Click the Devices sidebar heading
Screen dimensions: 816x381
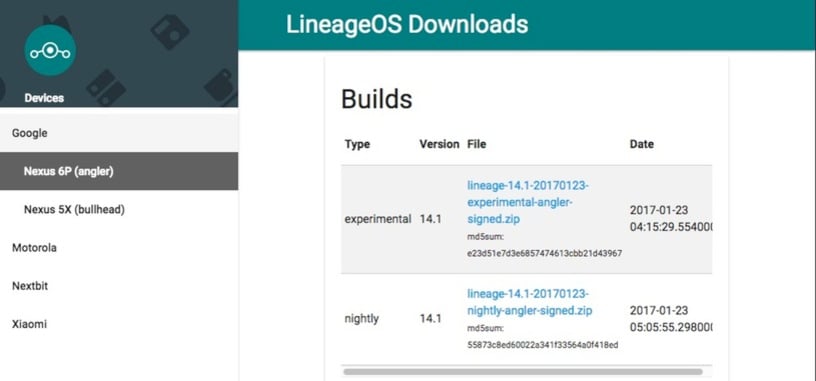[44, 98]
